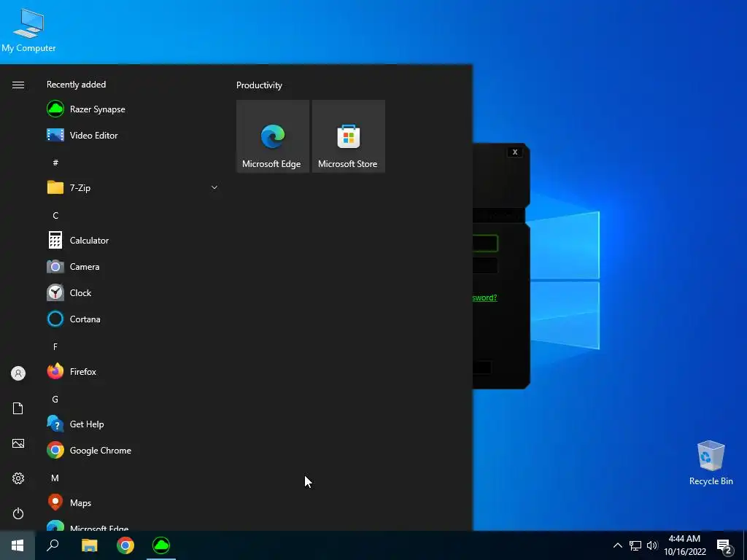
Task: Click the Microsoft Edge productivity tile
Action: [273, 136]
